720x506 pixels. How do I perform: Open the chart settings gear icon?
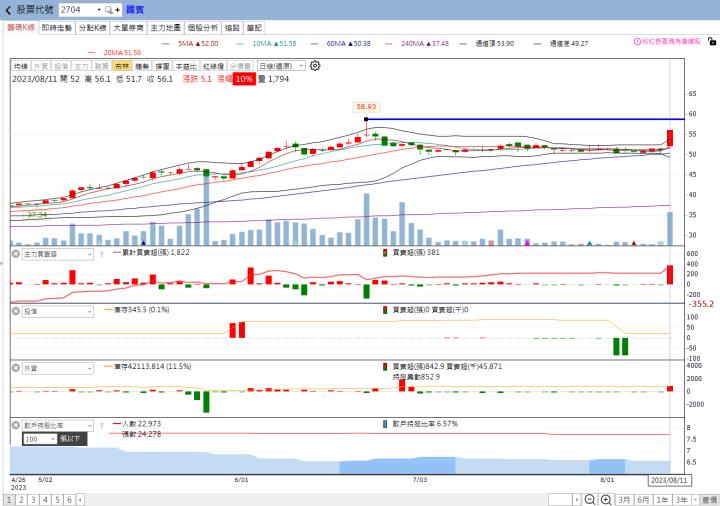tap(315, 66)
